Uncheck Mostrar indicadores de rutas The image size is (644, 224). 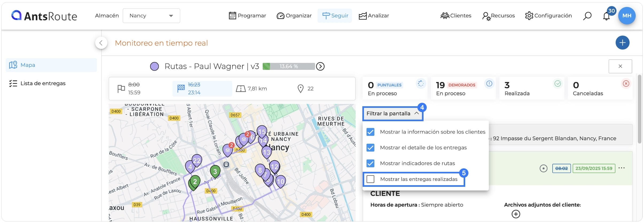[x=370, y=164]
